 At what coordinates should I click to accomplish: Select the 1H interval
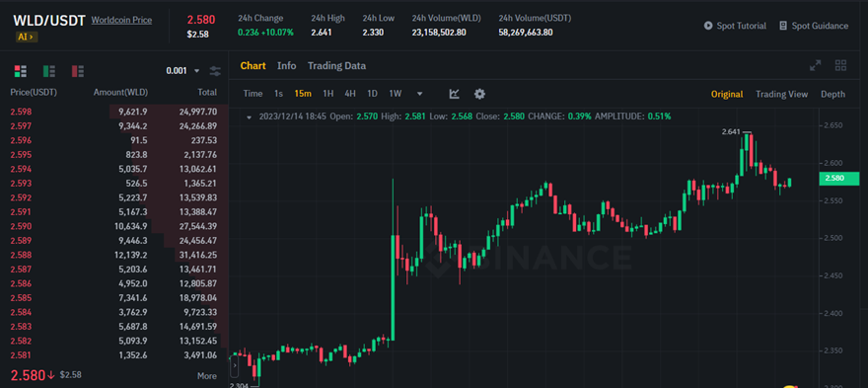[x=328, y=94]
